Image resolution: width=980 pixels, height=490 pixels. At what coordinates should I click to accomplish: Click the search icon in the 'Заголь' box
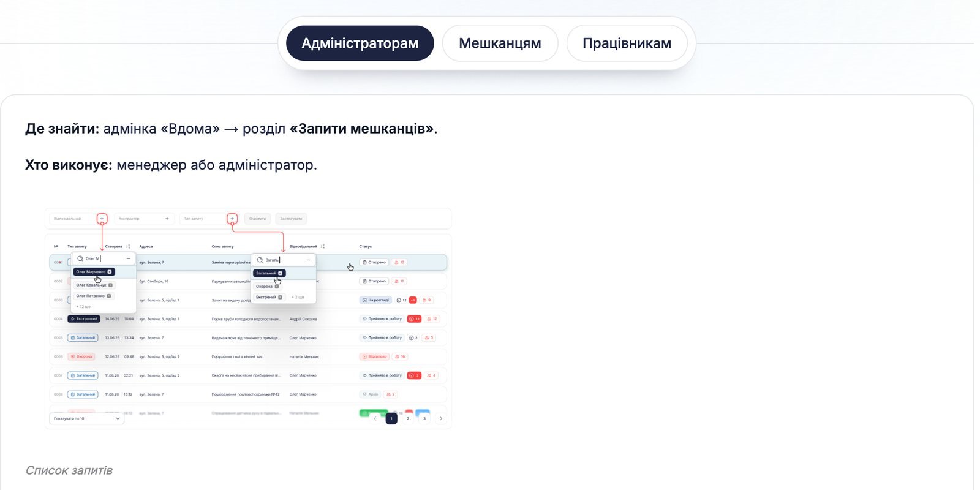coord(260,260)
